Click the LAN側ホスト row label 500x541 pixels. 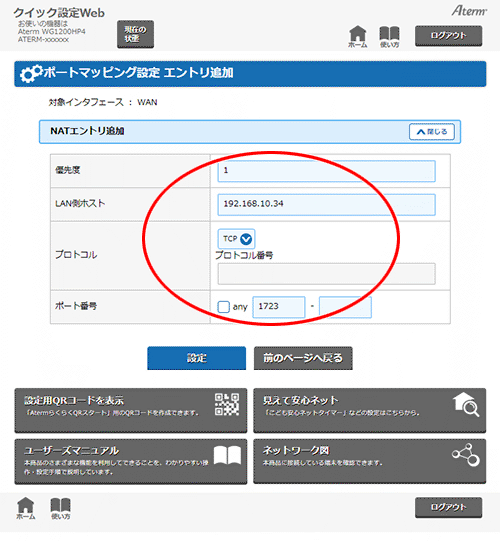tap(80, 204)
